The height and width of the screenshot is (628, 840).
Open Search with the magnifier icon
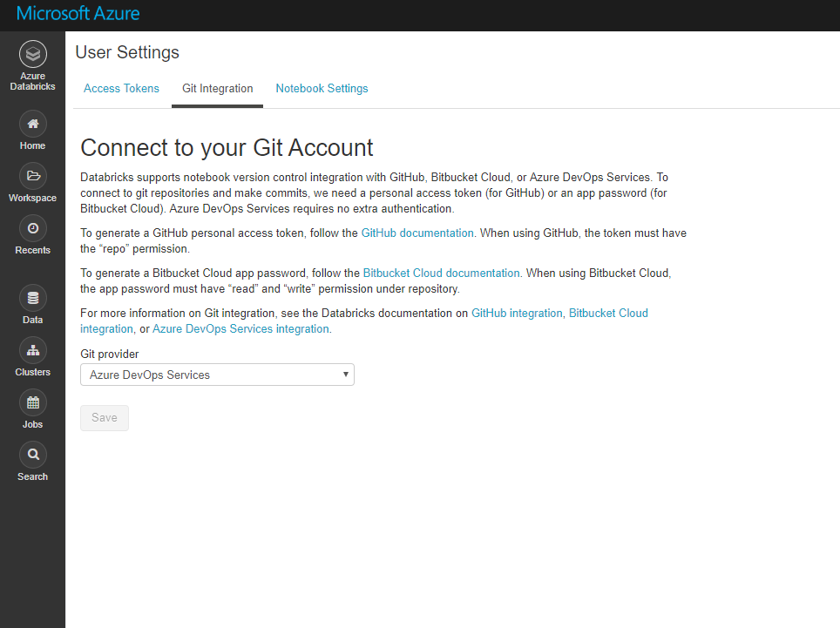(x=33, y=455)
